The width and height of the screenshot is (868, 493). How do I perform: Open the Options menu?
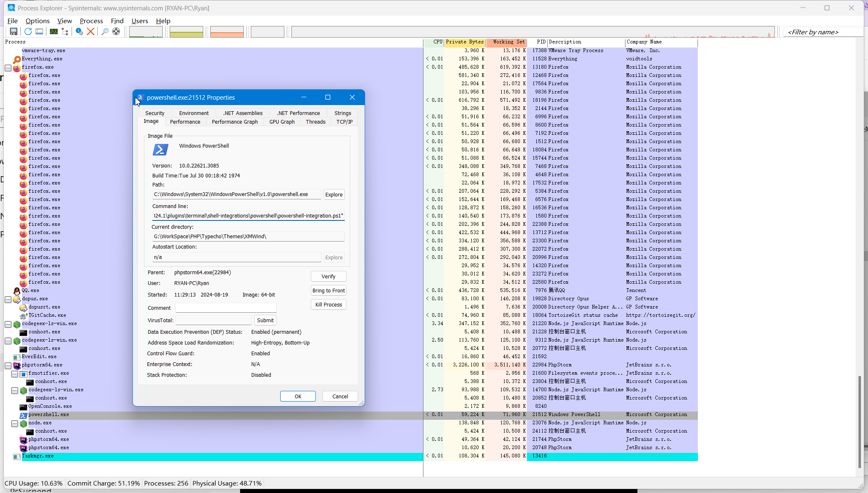click(x=37, y=21)
